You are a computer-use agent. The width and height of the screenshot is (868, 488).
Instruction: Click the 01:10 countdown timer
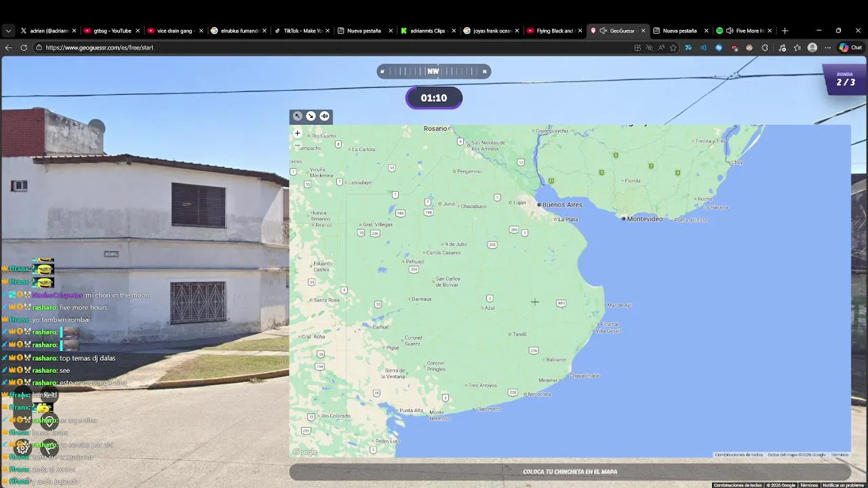click(434, 98)
